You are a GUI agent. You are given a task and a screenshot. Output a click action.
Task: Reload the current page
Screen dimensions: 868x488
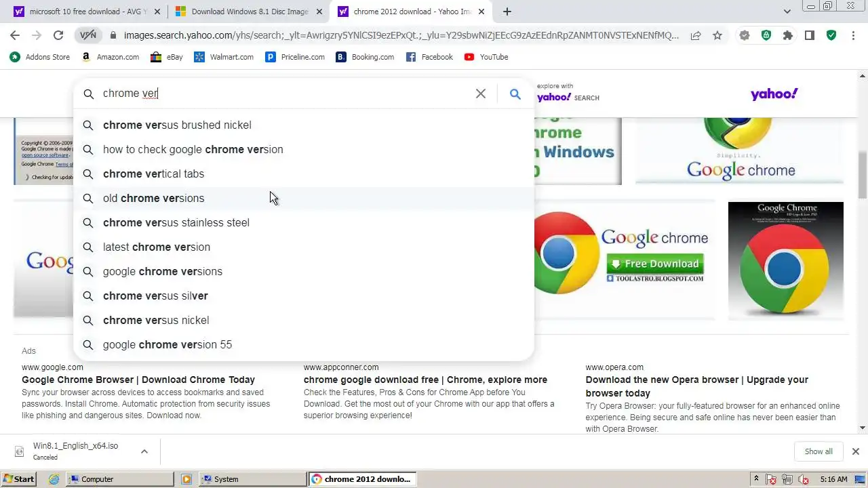(58, 35)
